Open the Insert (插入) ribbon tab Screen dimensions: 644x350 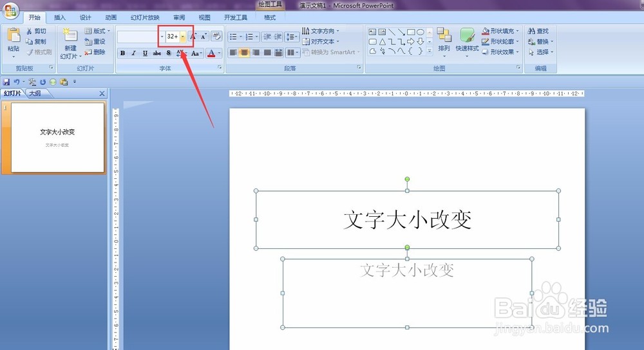[x=60, y=17]
